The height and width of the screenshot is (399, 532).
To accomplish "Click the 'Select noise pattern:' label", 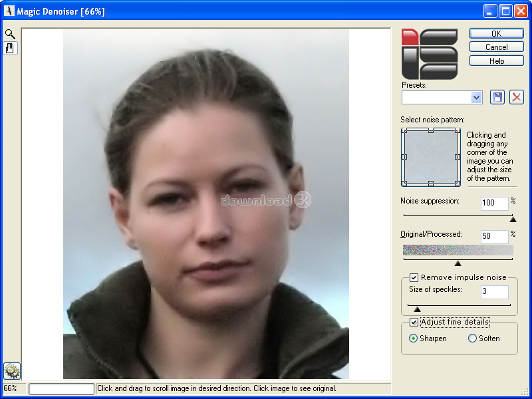I will (x=432, y=120).
